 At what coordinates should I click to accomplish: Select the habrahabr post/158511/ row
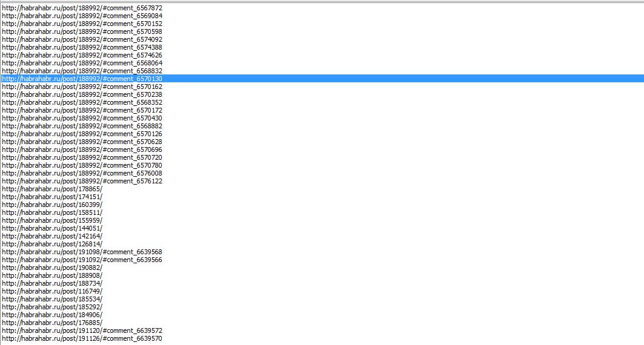(52, 212)
